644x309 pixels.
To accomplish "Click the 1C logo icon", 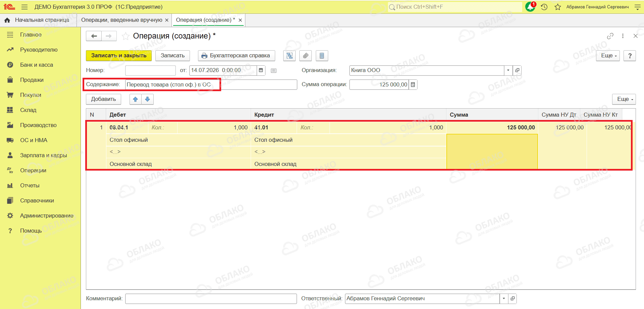I will 9,7.
